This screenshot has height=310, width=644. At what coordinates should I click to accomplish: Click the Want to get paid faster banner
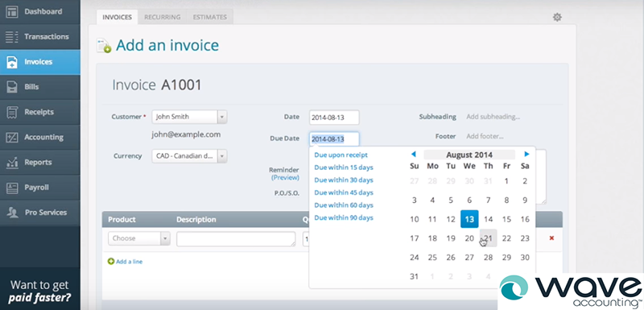point(39,291)
